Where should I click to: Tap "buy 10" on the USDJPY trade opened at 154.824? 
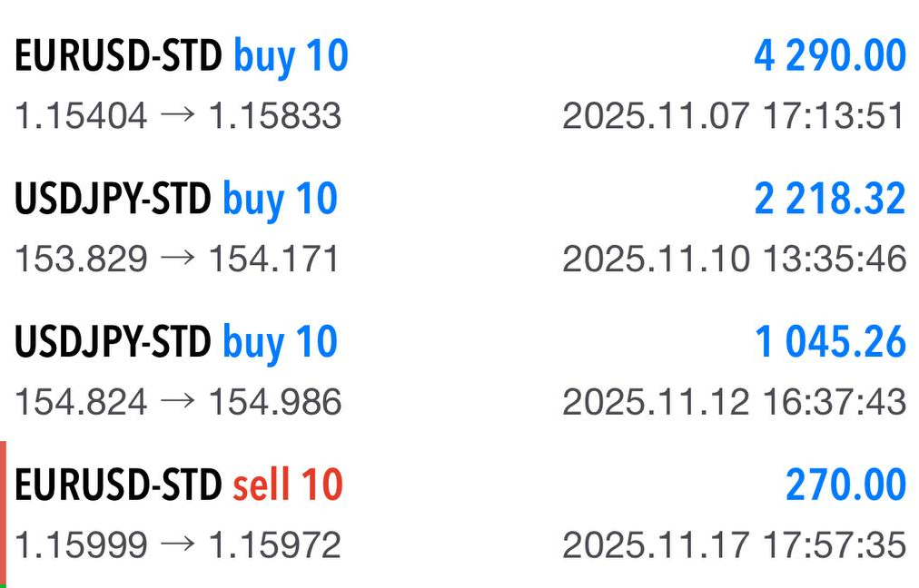coord(280,343)
